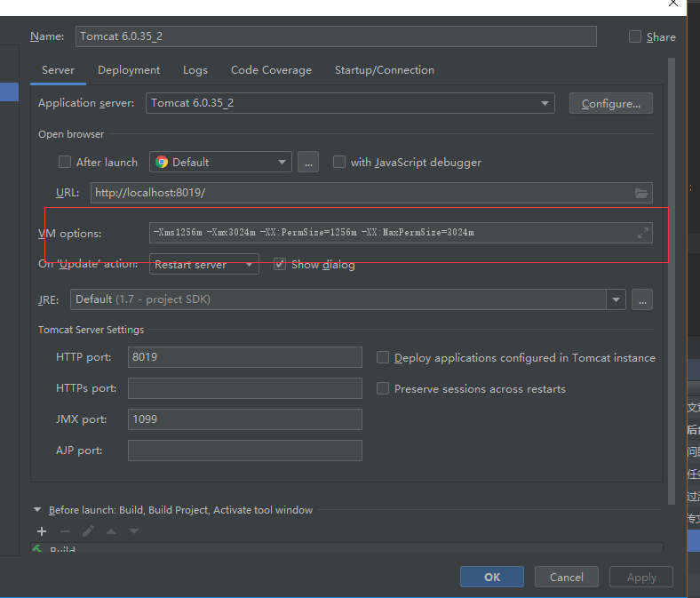The height and width of the screenshot is (598, 700).
Task: Toggle the Show dialog checkbox
Action: tap(280, 264)
